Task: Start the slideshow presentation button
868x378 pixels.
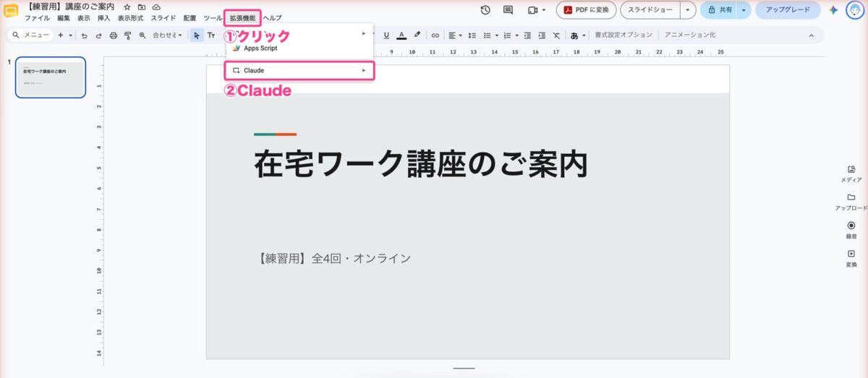Action: [650, 10]
